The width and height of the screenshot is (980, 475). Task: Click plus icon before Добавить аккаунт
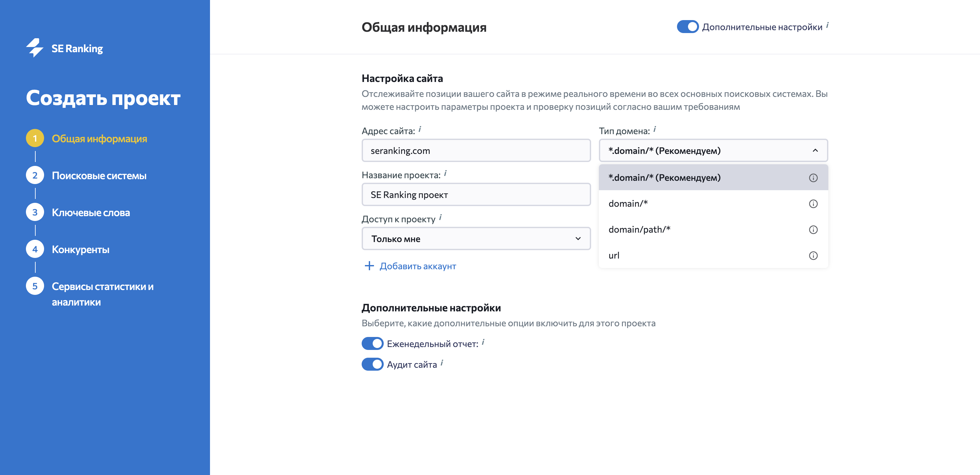tap(369, 266)
